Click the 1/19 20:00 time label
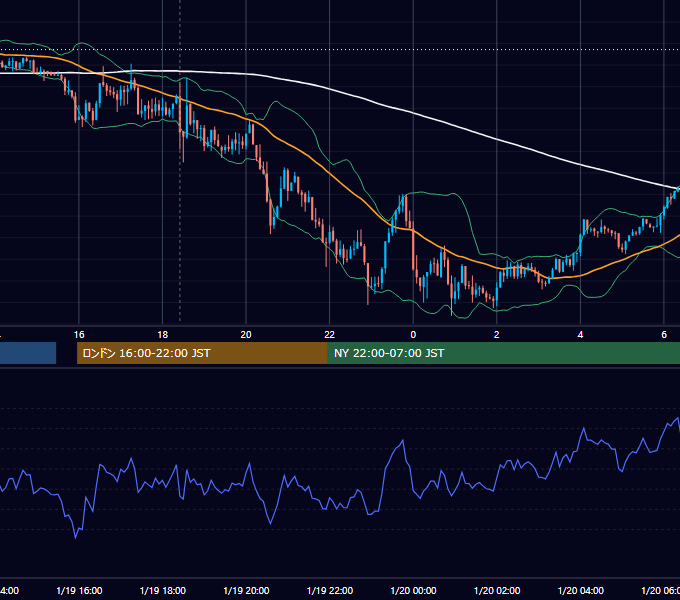The width and height of the screenshot is (680, 600). point(246,590)
